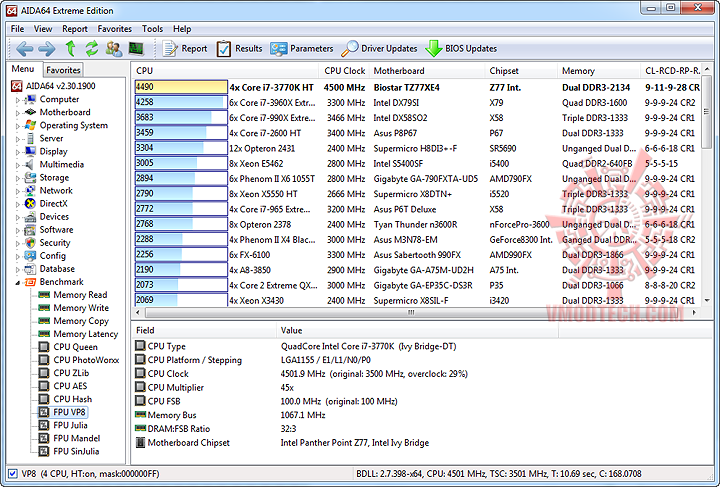Select the Multimedia tree item

[x=62, y=164]
